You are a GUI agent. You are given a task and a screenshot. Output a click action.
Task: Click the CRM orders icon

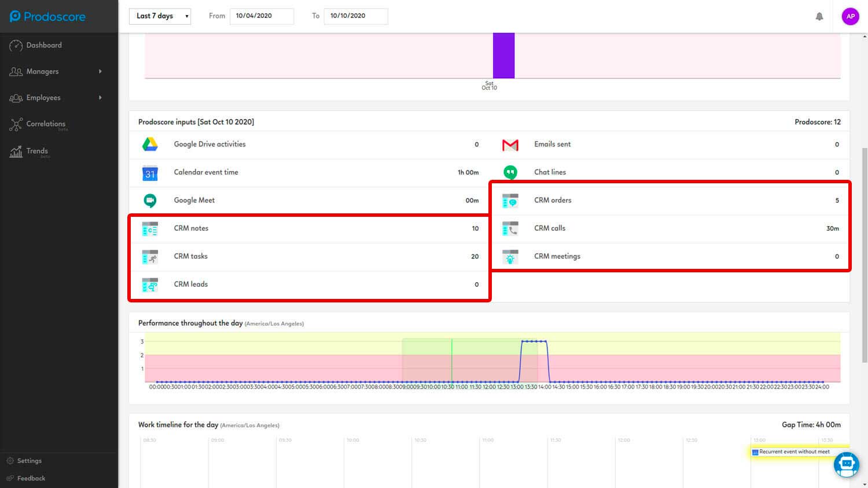(x=510, y=201)
